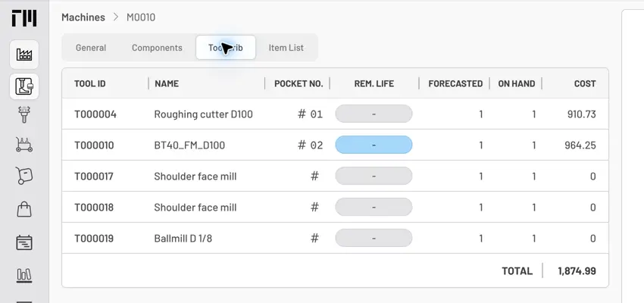This screenshot has height=303, width=644.
Task: Open the tool holder icon in sidebar
Action: [x=24, y=114]
